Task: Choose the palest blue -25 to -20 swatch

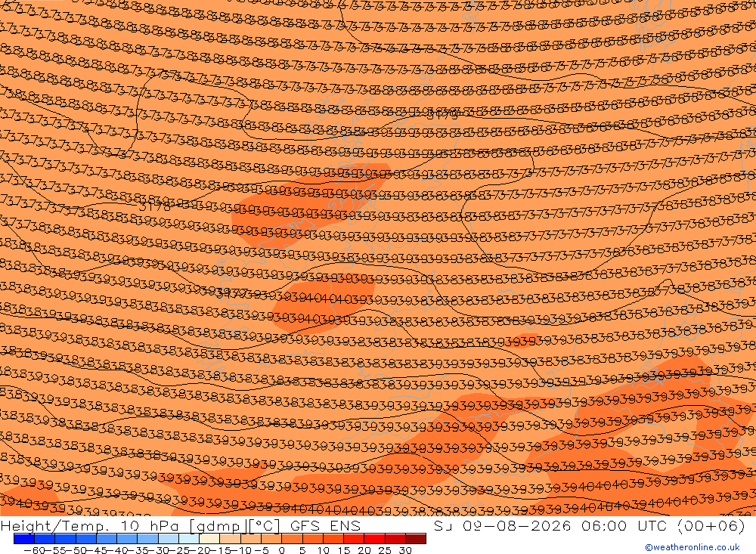Action: (x=189, y=539)
